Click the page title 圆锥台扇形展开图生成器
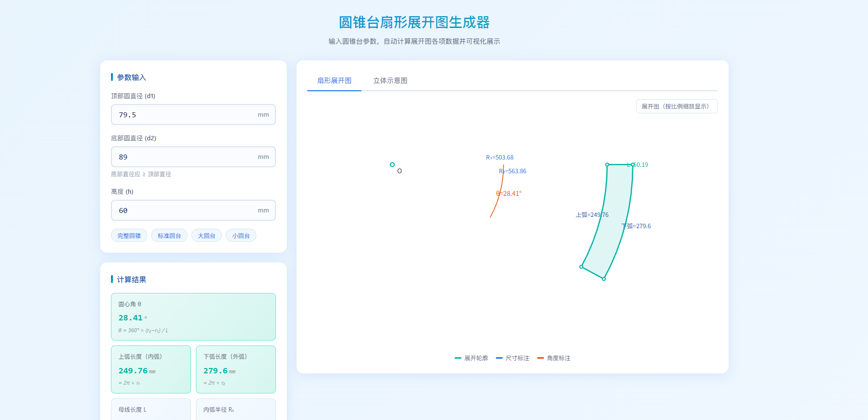Screen dimensions: 868x420 [414, 23]
